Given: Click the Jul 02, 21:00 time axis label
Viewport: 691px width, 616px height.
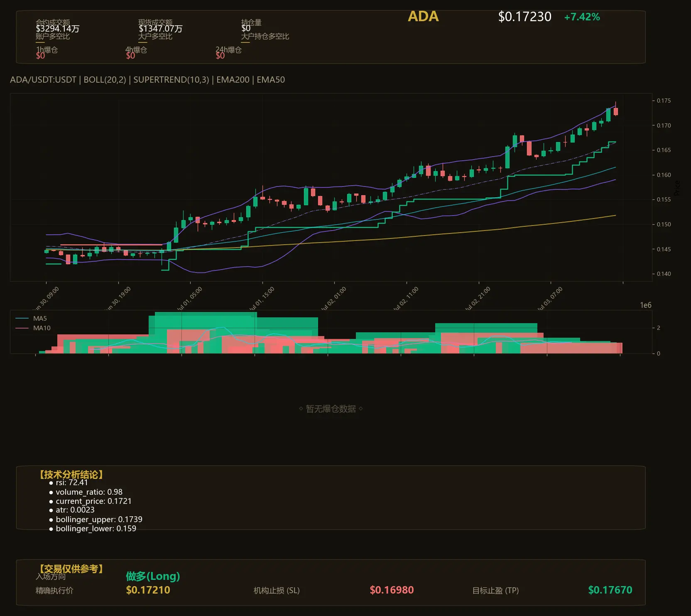Looking at the screenshot, I should point(478,299).
